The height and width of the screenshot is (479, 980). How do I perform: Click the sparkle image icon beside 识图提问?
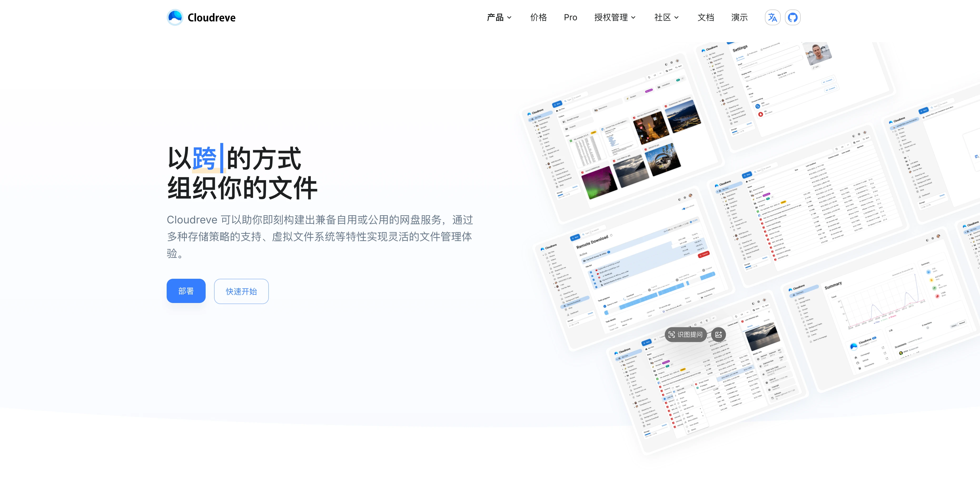[718, 335]
